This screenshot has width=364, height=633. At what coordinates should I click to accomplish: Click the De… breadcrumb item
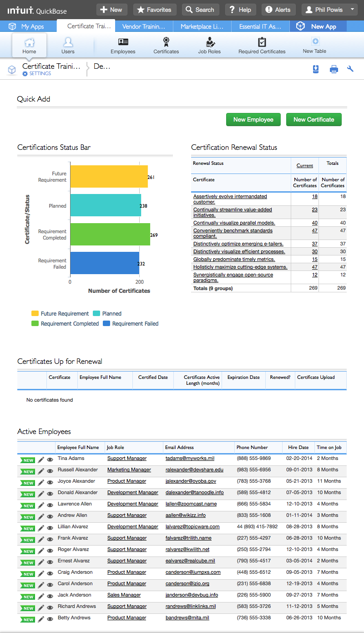click(102, 66)
